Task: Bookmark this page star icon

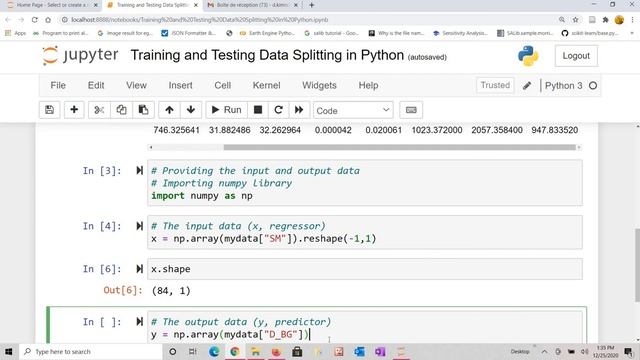Action: click(576, 20)
